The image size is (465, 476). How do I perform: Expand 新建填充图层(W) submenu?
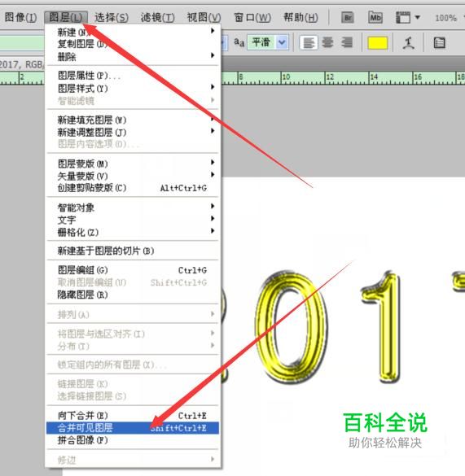pyautogui.click(x=133, y=120)
